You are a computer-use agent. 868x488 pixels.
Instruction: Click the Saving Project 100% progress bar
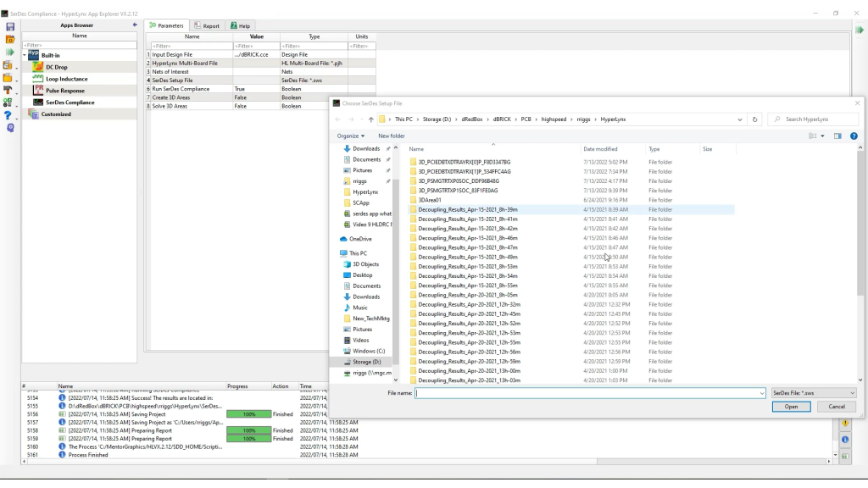tap(248, 414)
